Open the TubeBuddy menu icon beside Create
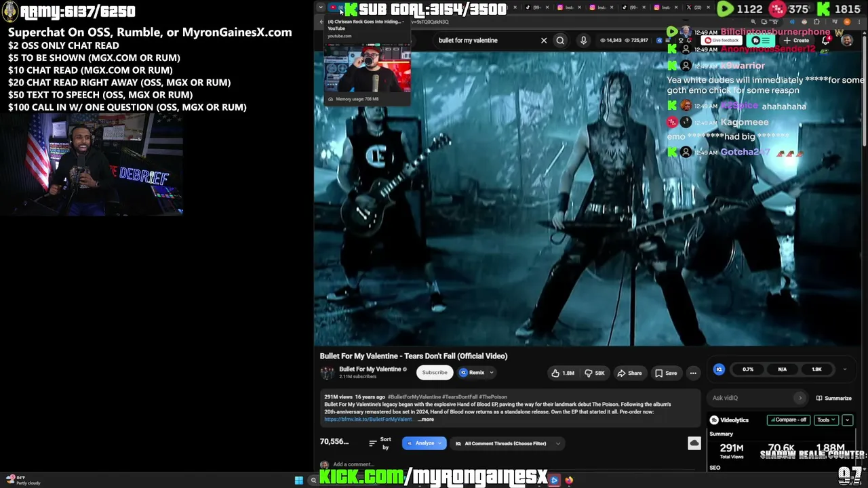 [x=761, y=41]
